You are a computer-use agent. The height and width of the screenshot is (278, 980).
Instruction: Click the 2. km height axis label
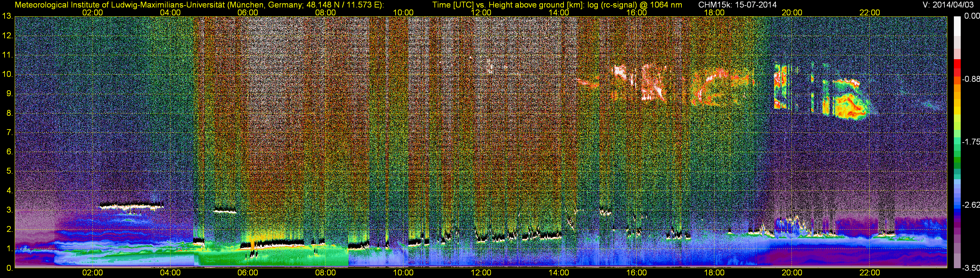[9, 229]
